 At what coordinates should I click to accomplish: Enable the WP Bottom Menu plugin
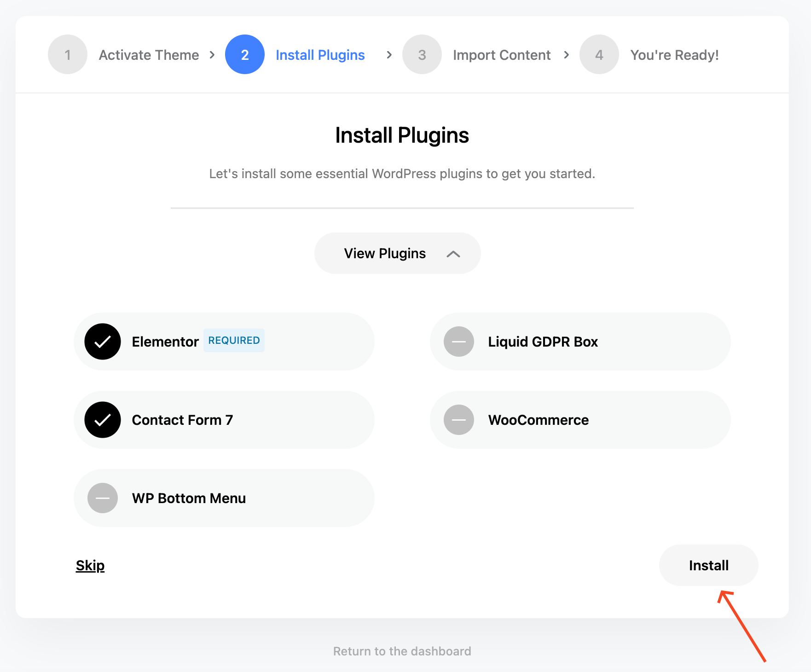(x=103, y=498)
